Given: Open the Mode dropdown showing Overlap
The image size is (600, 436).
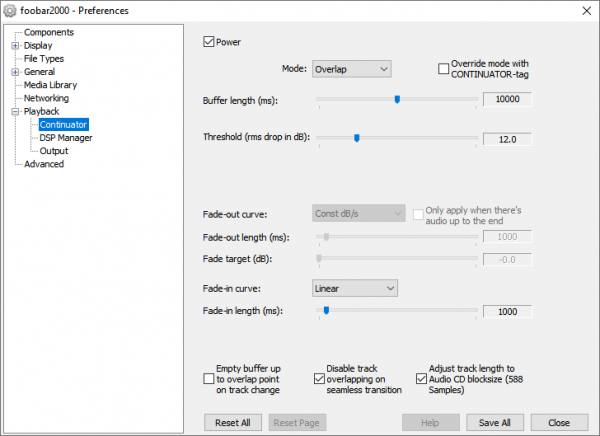Looking at the screenshot, I should click(350, 70).
